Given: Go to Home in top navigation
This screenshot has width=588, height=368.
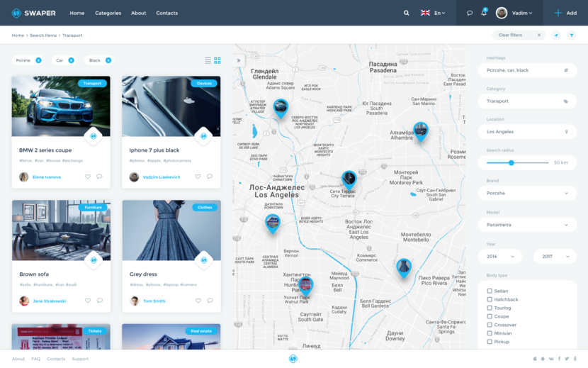Looking at the screenshot, I should pos(77,13).
